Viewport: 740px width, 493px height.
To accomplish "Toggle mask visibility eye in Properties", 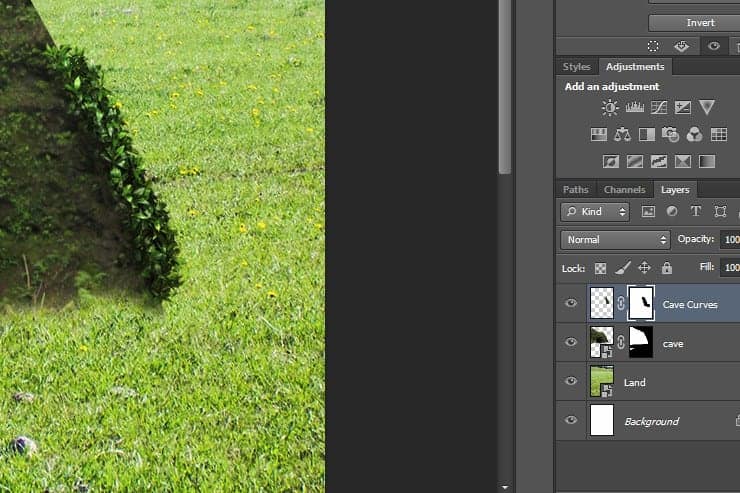I will (714, 46).
